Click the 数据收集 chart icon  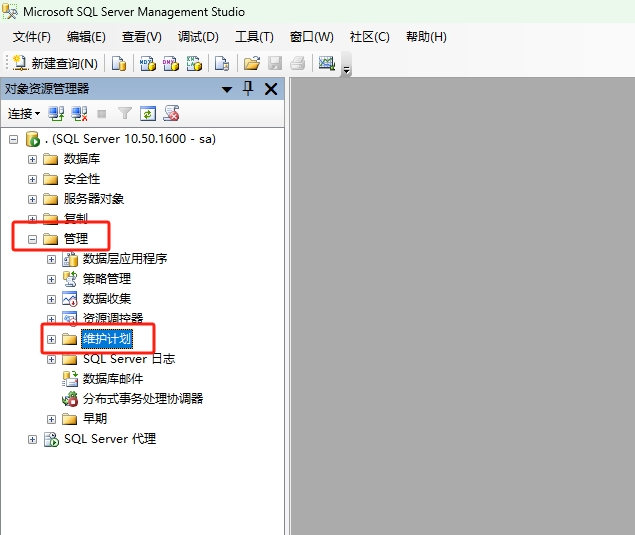click(70, 299)
